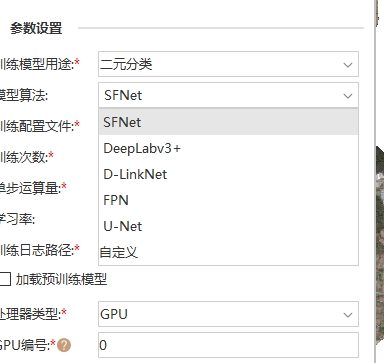Click the 模型算法 field label

24,96
